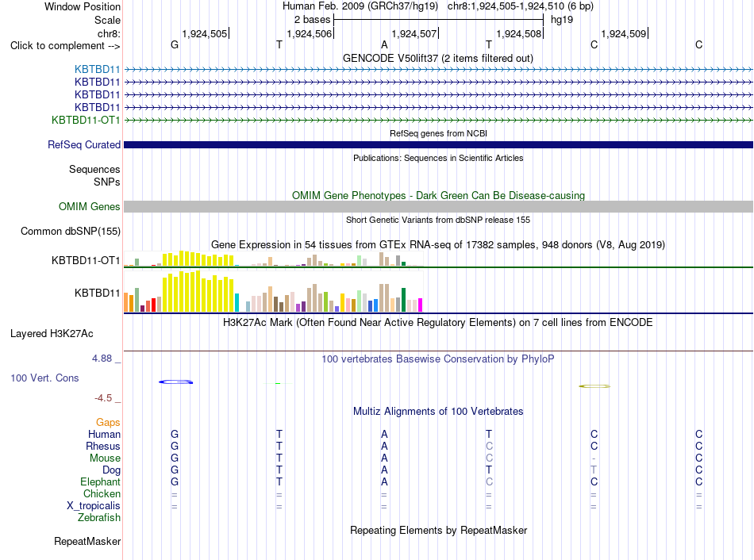Image resolution: width=754 pixels, height=560 pixels.
Task: Click the green KBTBD11-OT1 transcript arrow line
Action: [x=438, y=120]
